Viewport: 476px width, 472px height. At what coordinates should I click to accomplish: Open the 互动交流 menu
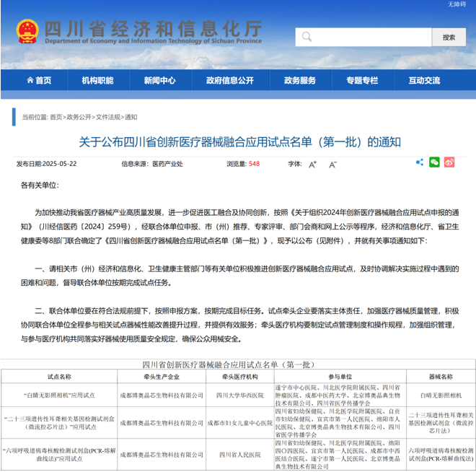pyautogui.click(x=424, y=80)
